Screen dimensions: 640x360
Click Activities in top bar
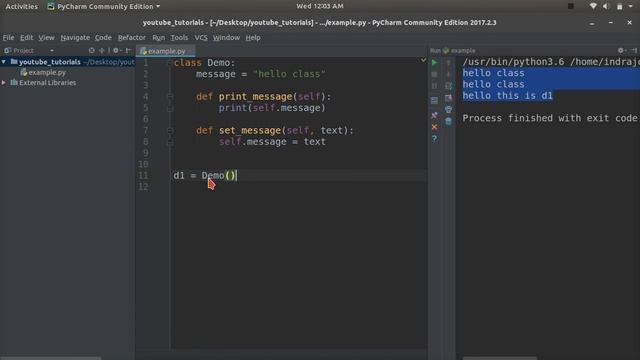[22, 6]
